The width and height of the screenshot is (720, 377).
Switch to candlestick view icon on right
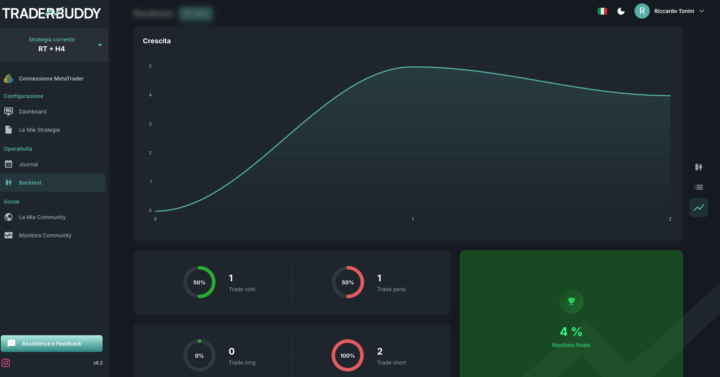click(698, 167)
